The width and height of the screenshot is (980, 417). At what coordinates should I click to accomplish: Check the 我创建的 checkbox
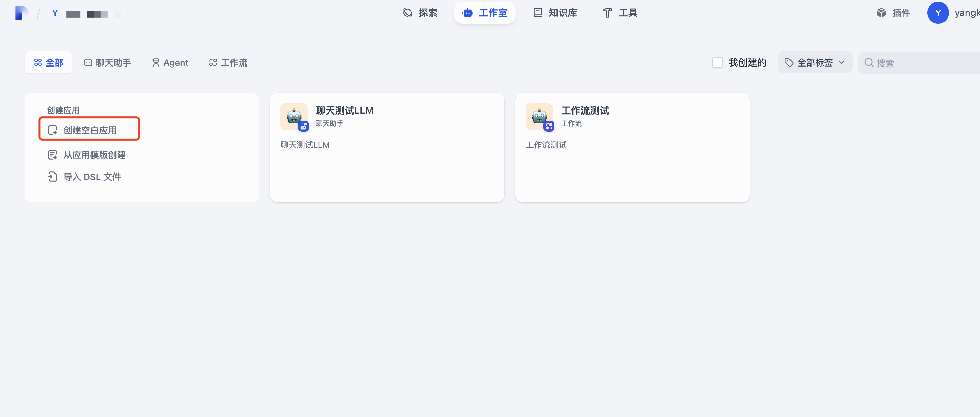717,62
